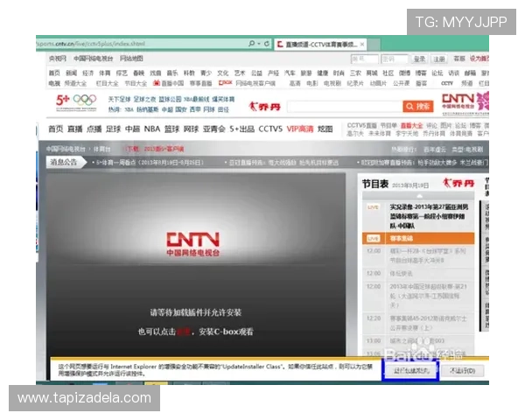Click the 注册 register button

439,59
